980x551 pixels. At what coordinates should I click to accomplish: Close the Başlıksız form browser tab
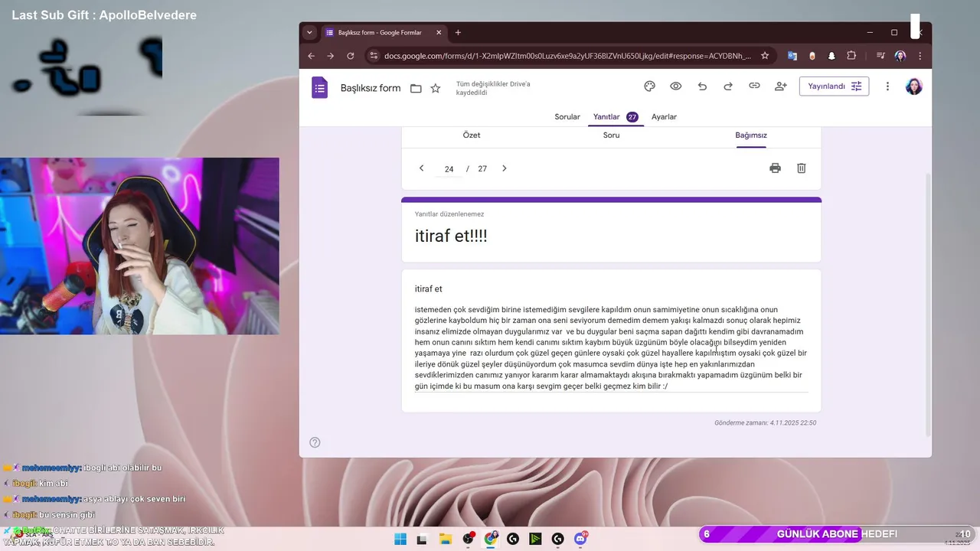coord(439,33)
